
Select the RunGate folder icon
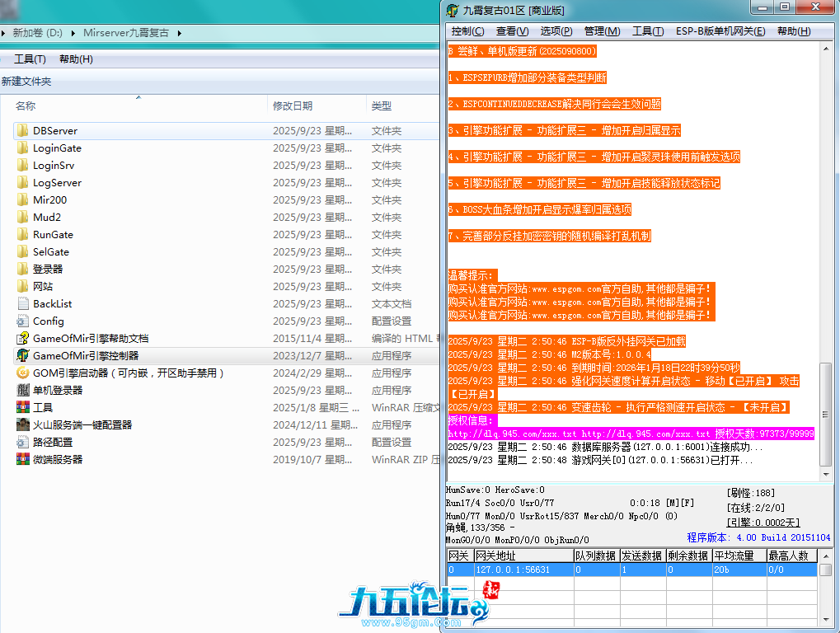click(x=22, y=235)
